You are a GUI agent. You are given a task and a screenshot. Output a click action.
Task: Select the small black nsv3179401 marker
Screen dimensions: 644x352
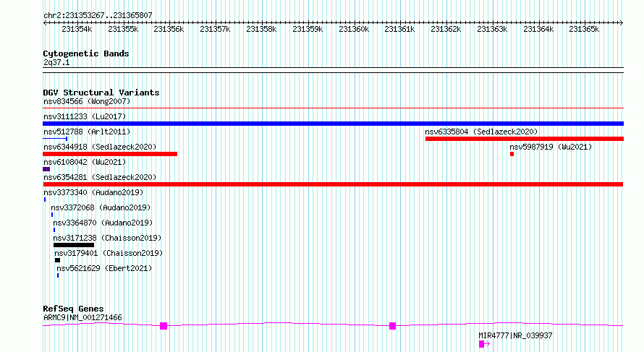[x=57, y=260]
